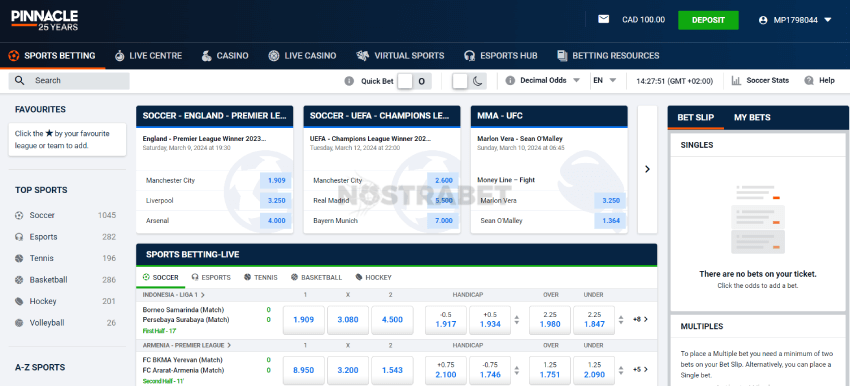The image size is (850, 386).
Task: Bet on Real Madrid at 5.500
Action: tap(443, 201)
